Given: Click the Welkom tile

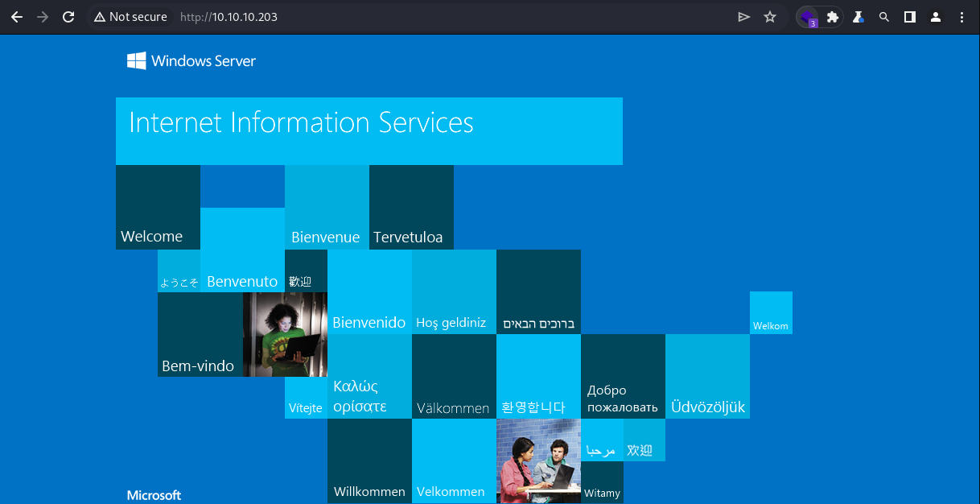Looking at the screenshot, I should pos(771,312).
